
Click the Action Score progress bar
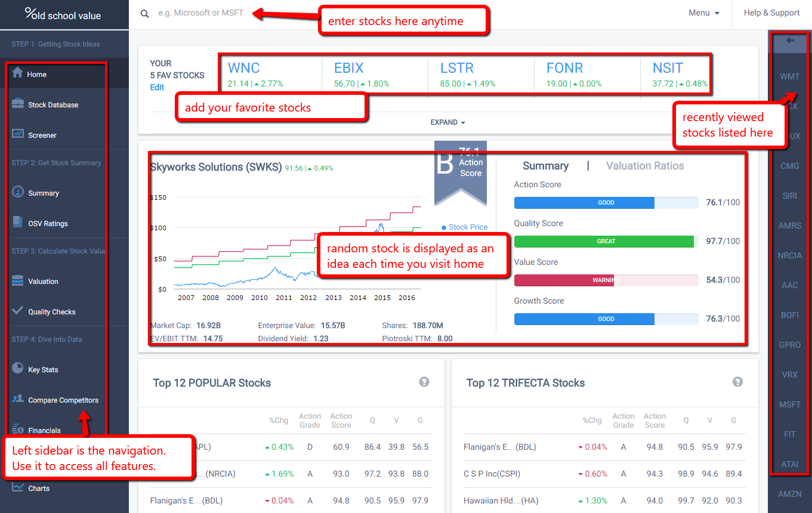click(x=606, y=203)
